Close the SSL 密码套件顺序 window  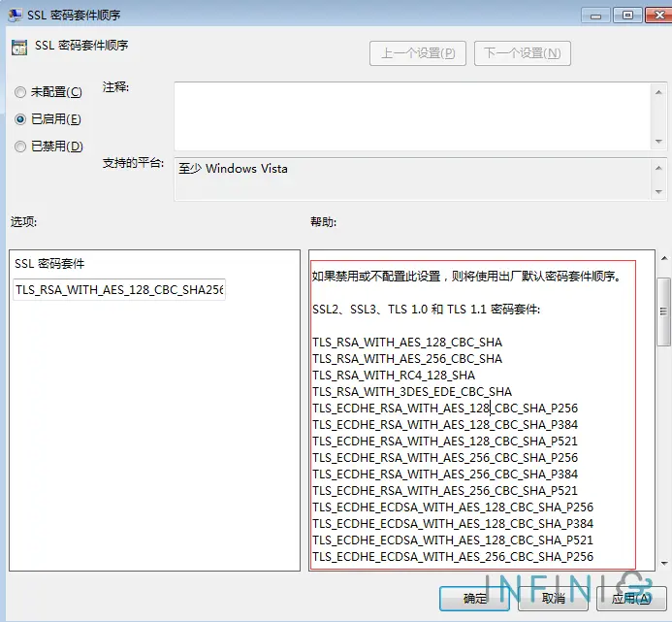tap(659, 16)
